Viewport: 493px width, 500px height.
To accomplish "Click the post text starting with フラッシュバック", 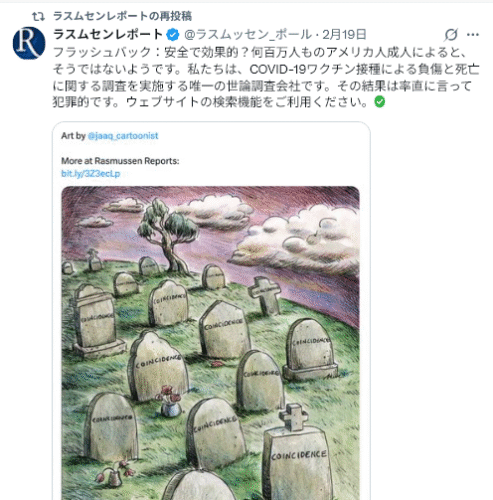I will [x=266, y=77].
